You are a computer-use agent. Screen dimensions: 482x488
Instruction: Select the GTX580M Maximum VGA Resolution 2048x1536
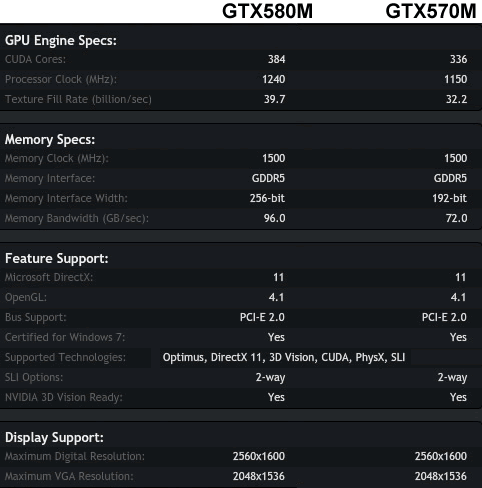(259, 476)
